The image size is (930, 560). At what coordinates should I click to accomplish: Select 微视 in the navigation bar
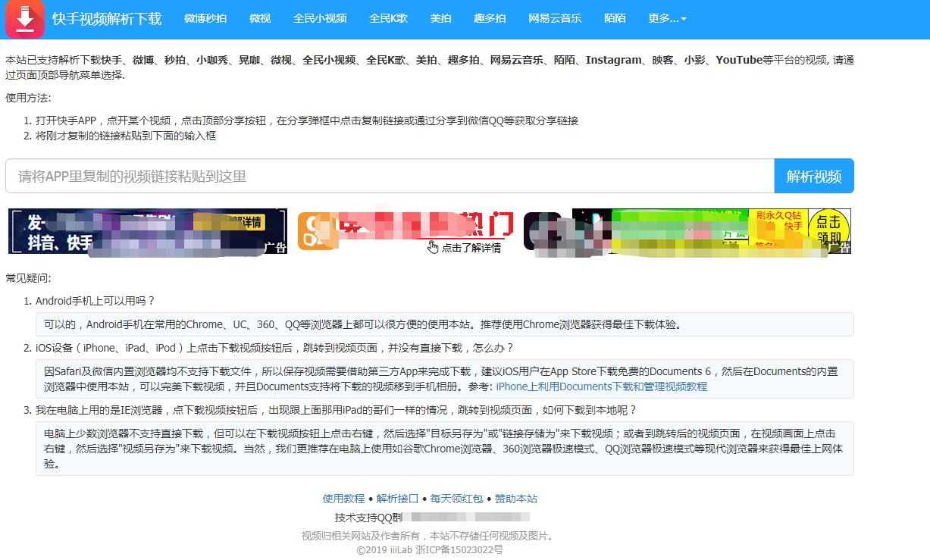pyautogui.click(x=260, y=20)
